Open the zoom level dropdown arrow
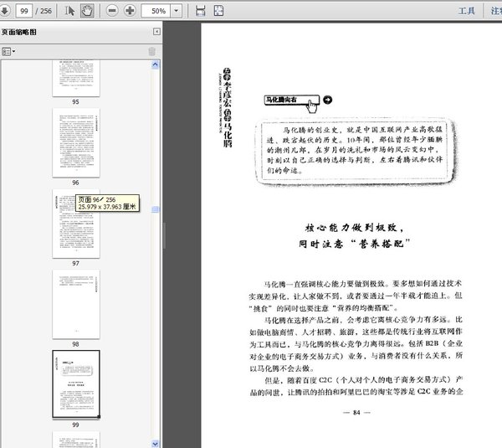502x448 pixels. 176,11
